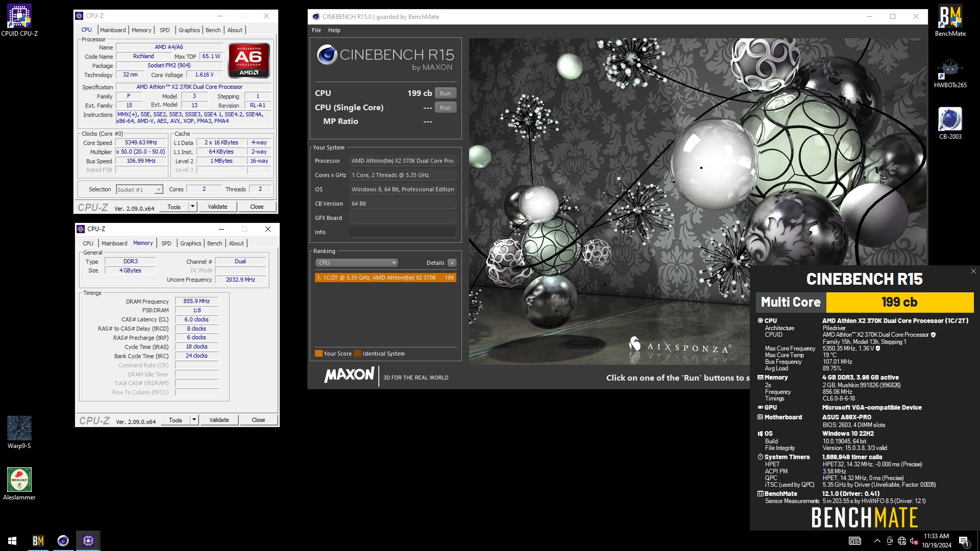Click the Motherboard icon in BenchMate panel
Image resolution: width=980 pixels, height=551 pixels.
pyautogui.click(x=760, y=417)
